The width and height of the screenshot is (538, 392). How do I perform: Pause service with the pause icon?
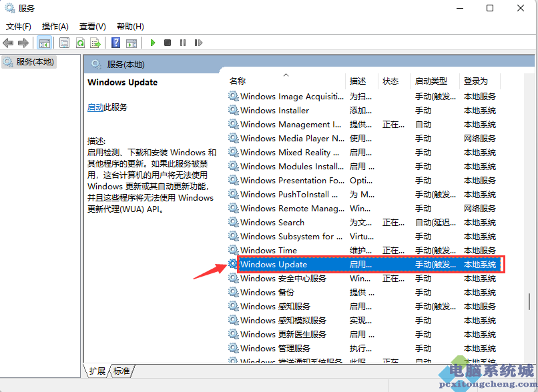(x=182, y=43)
